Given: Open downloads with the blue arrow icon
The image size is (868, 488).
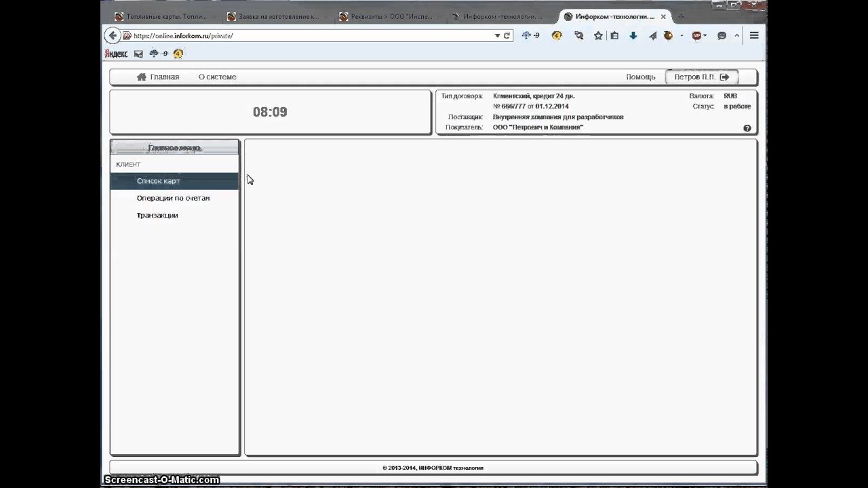Looking at the screenshot, I should click(633, 36).
